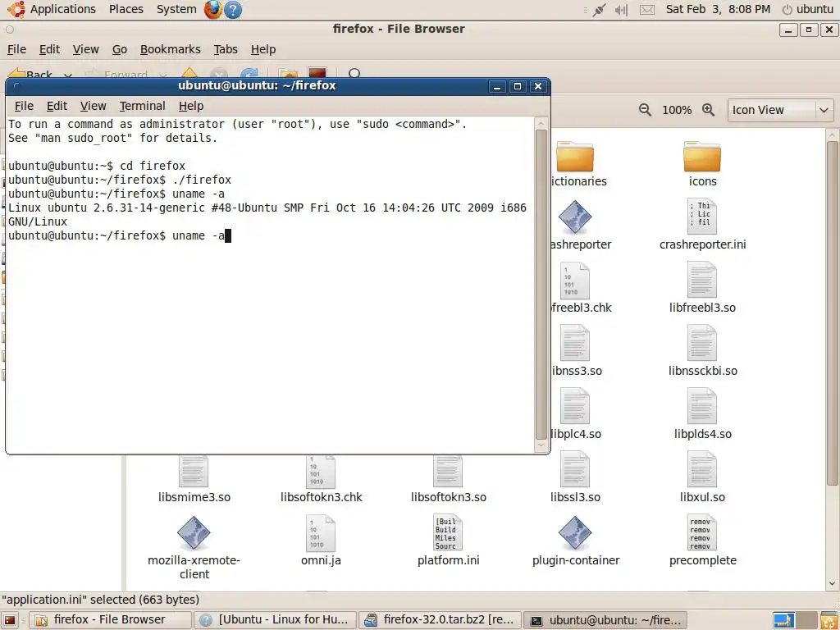Open the Places menu

(126, 9)
